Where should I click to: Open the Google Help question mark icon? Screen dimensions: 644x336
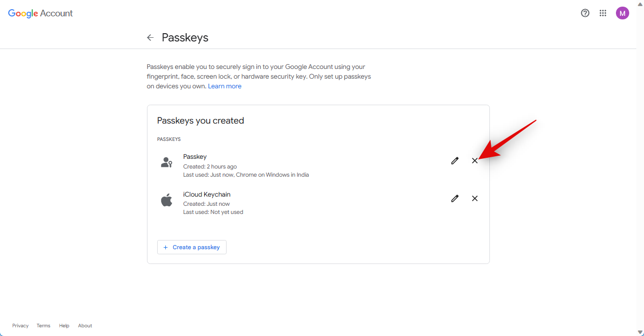click(x=585, y=13)
